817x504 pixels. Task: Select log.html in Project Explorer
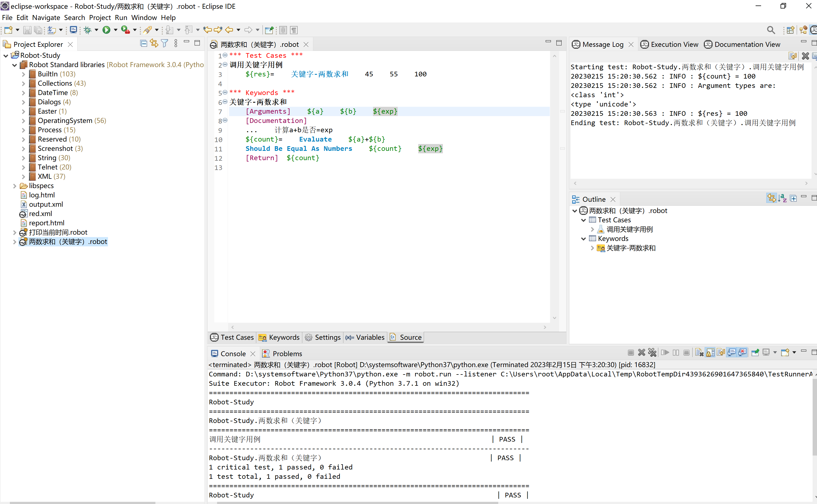coord(42,195)
